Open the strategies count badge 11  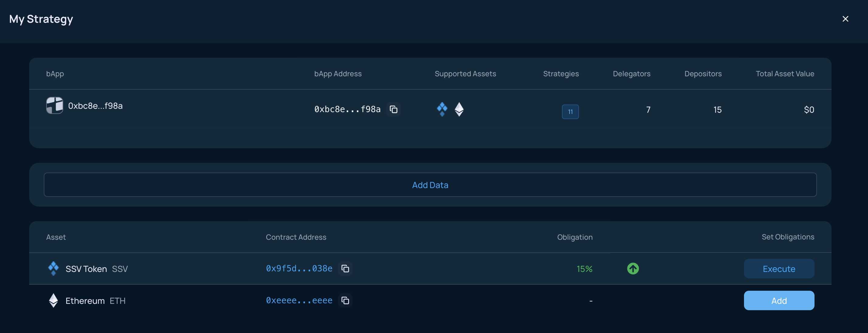tap(570, 112)
